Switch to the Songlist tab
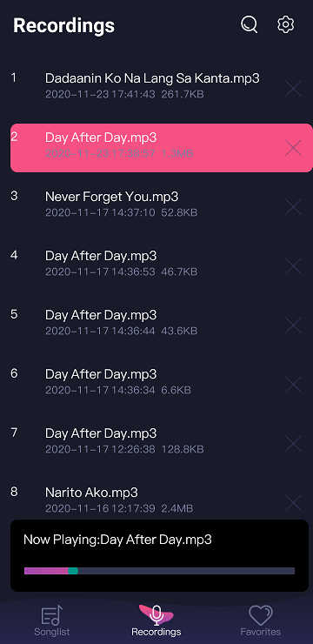The image size is (313, 644). click(51, 621)
